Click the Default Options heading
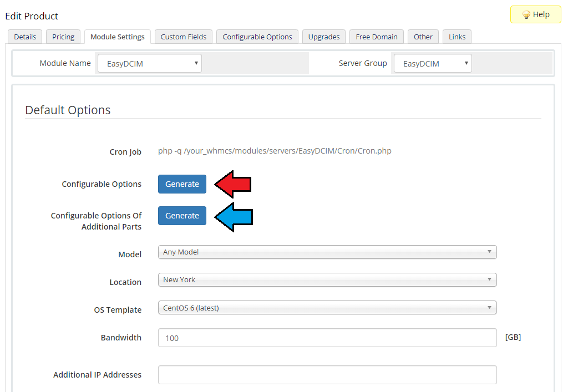 tap(68, 110)
